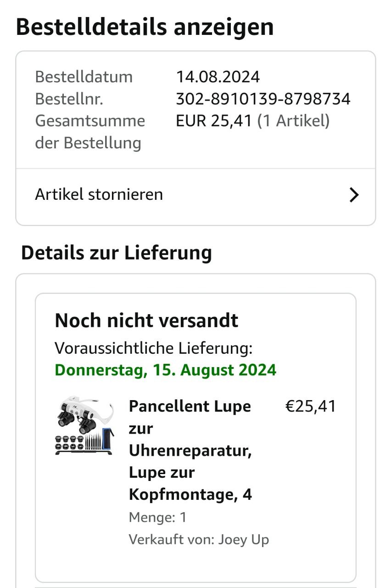Click the (1 Artikel) count text
The width and height of the screenshot is (391, 588).
[293, 121]
